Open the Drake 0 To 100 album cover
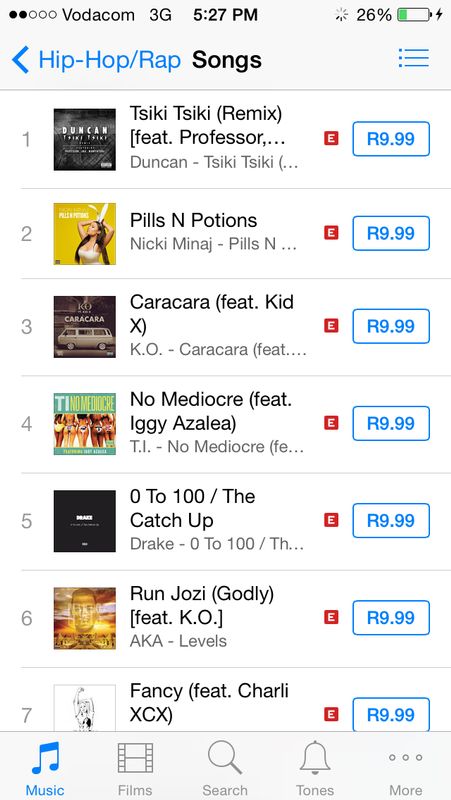 click(85, 521)
